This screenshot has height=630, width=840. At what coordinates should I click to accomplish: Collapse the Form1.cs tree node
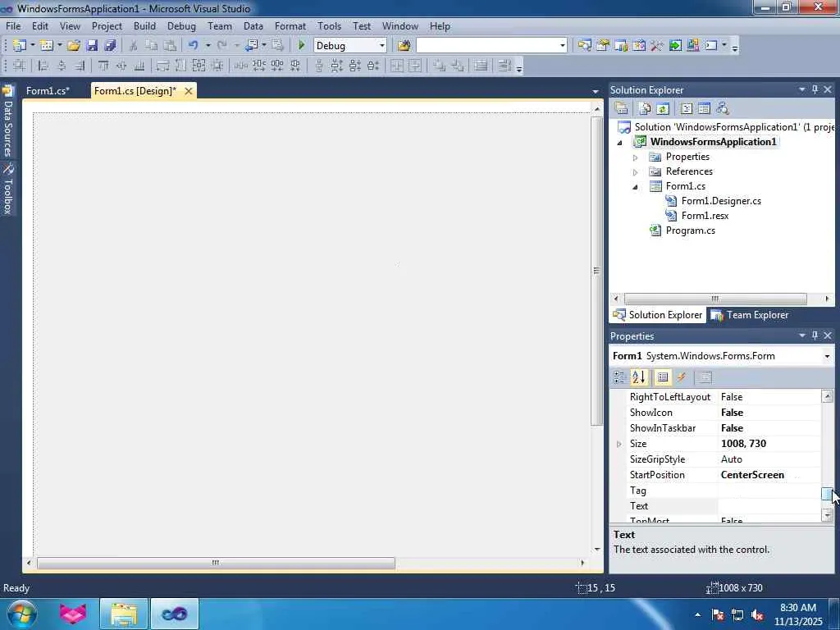pyautogui.click(x=636, y=187)
